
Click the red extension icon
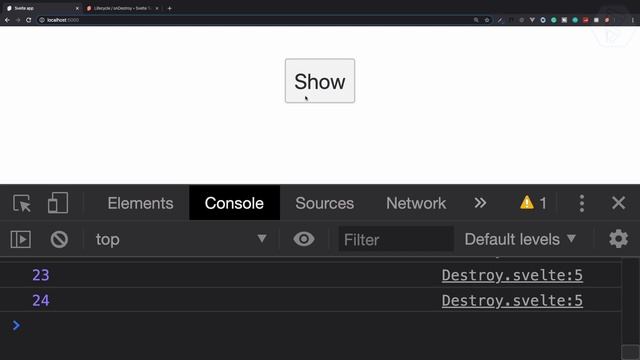(586, 20)
